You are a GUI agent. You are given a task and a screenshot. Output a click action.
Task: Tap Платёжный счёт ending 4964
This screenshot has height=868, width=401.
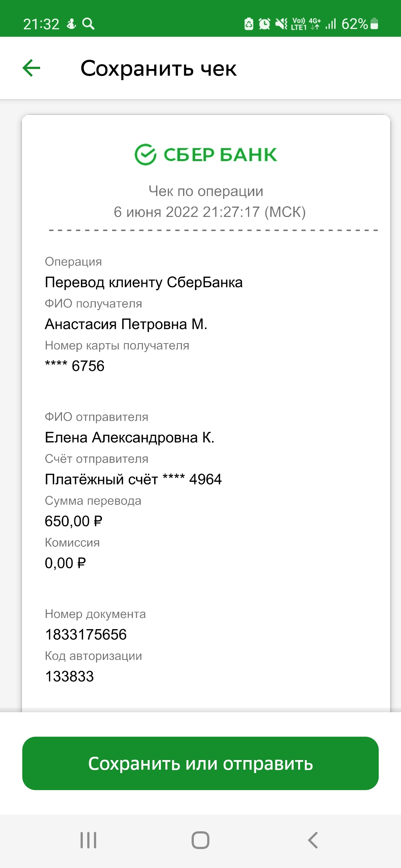click(133, 480)
